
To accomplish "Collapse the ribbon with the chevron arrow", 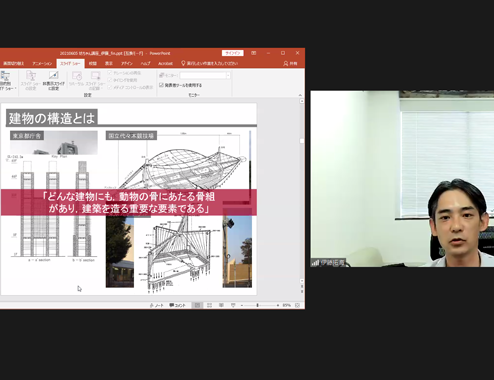I will click(300, 95).
